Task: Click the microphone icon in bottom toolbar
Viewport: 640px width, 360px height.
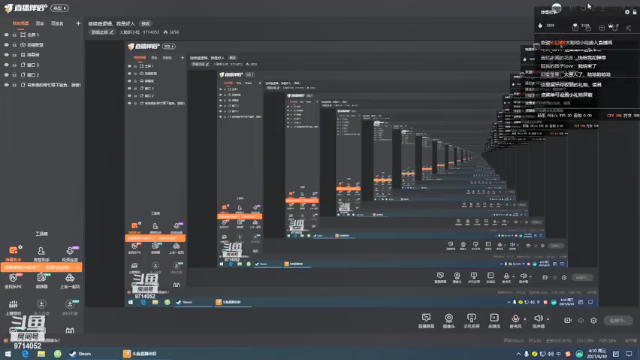Action: (x=515, y=318)
